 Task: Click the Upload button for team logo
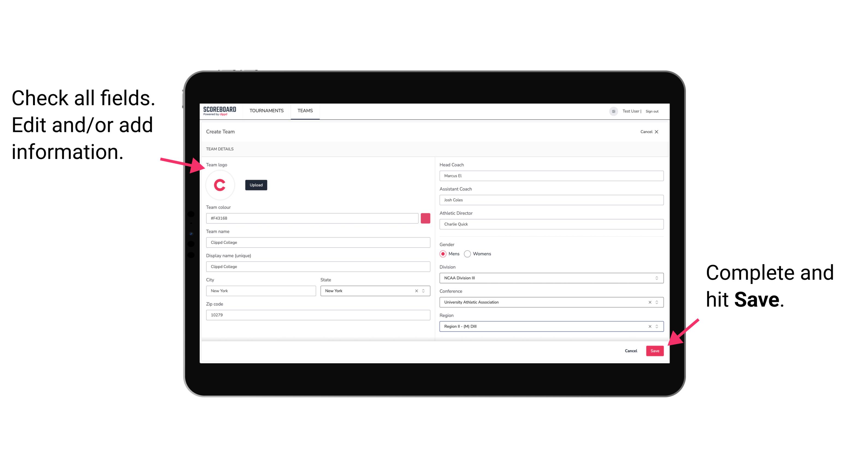(256, 185)
